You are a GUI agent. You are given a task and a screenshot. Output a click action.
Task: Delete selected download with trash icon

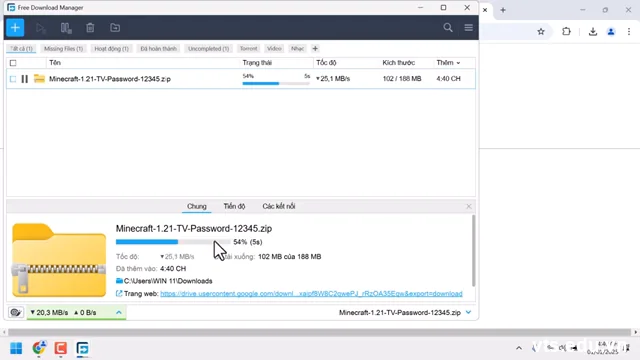click(x=90, y=28)
